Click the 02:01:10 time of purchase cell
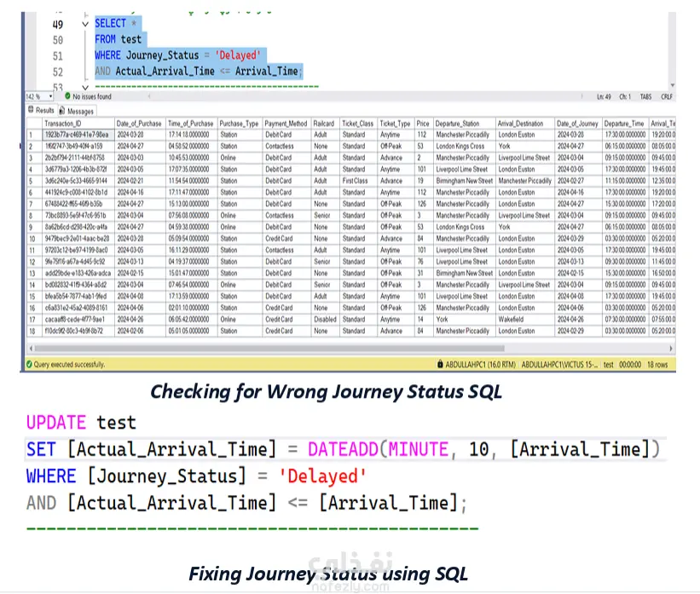This screenshot has width=700, height=594. pos(191,308)
